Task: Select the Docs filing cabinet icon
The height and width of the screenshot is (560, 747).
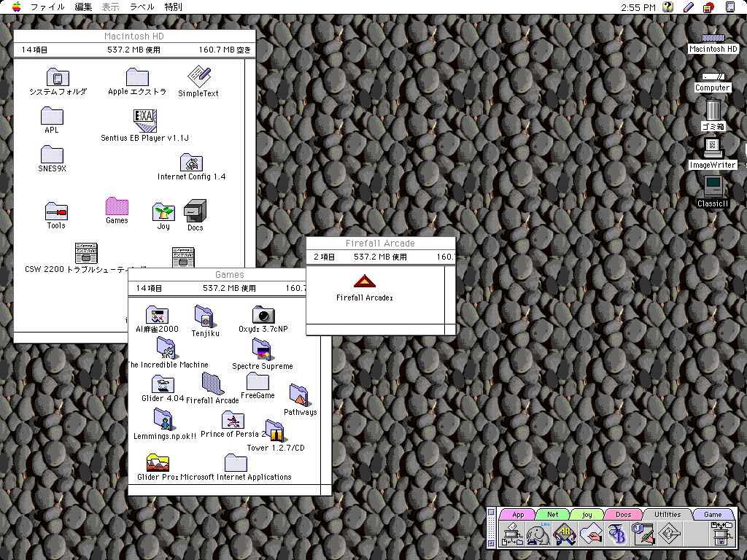Action: (x=196, y=211)
